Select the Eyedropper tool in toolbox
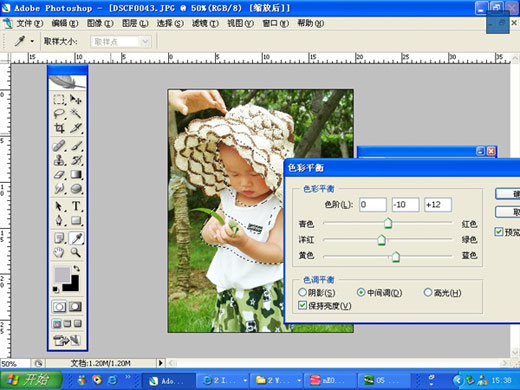 tap(76, 238)
